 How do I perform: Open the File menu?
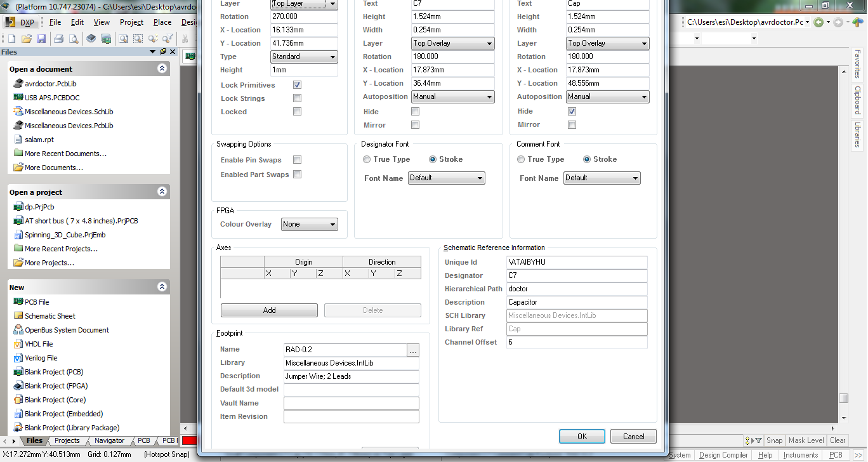pyautogui.click(x=55, y=22)
